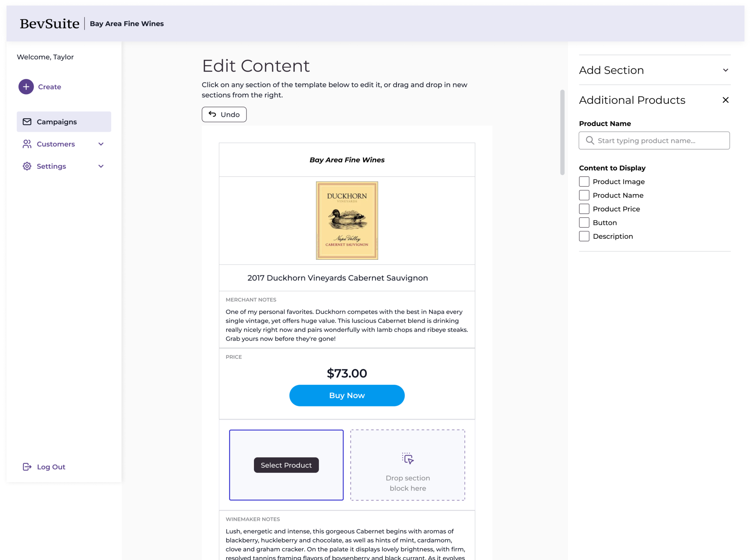Click the Add Section heading
751x560 pixels.
(x=611, y=70)
